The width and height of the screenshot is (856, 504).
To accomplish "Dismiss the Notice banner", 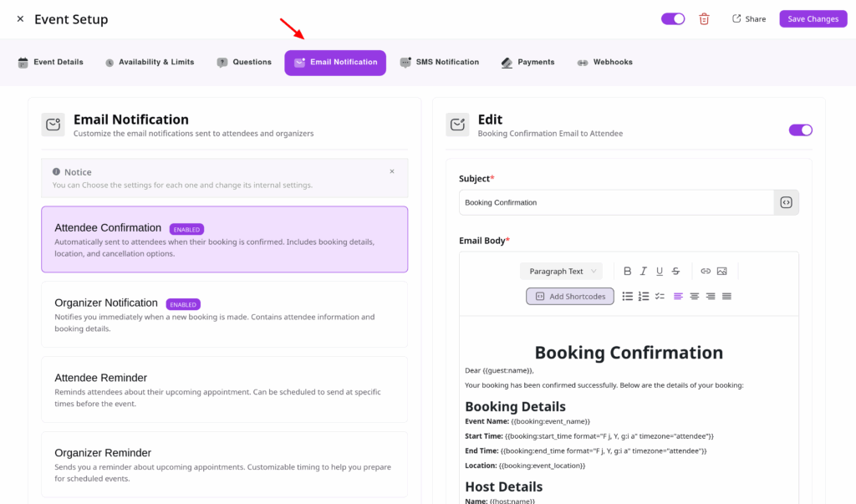I will 392,171.
